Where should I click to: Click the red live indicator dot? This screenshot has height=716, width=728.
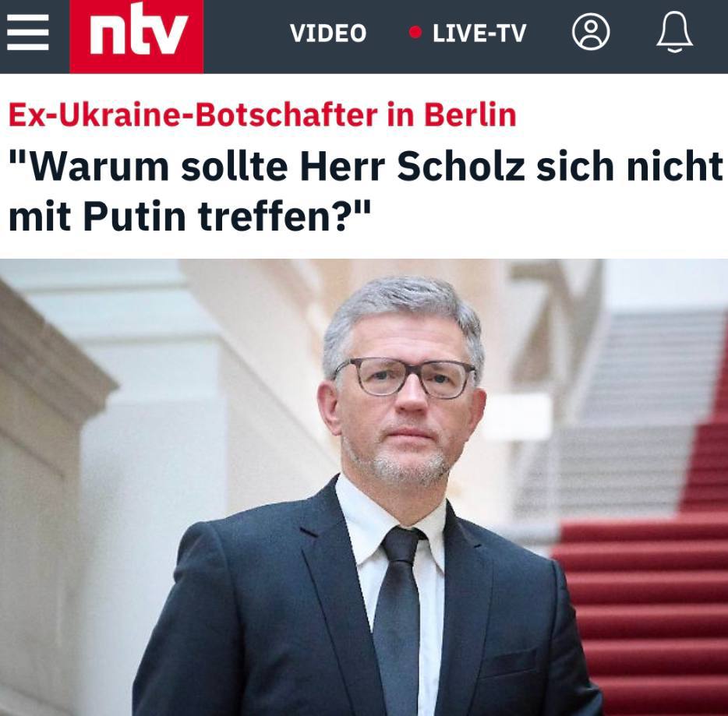click(415, 33)
